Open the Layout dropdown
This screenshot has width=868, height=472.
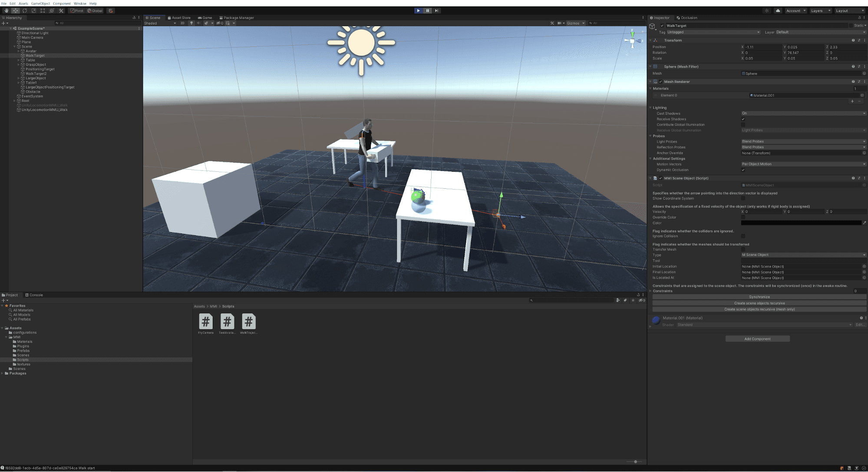point(850,10)
